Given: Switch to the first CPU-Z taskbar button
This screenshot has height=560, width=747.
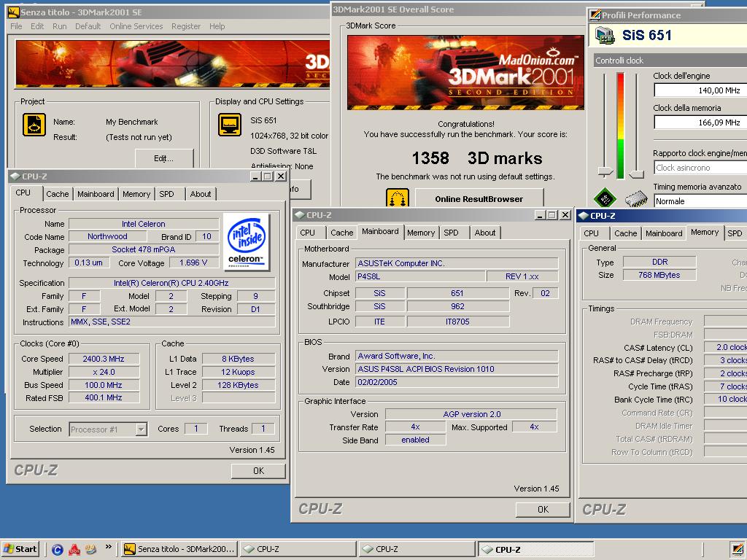Looking at the screenshot, I should tap(298, 549).
